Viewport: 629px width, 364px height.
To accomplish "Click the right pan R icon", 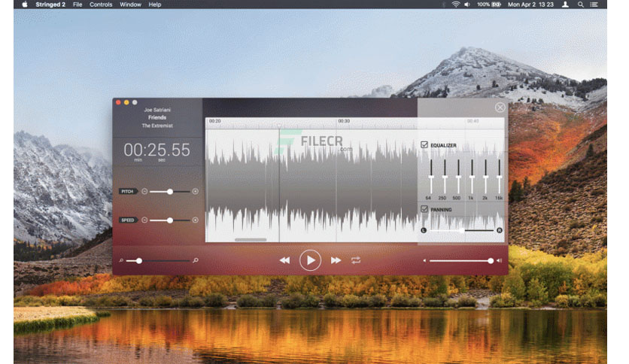I will coord(500,230).
